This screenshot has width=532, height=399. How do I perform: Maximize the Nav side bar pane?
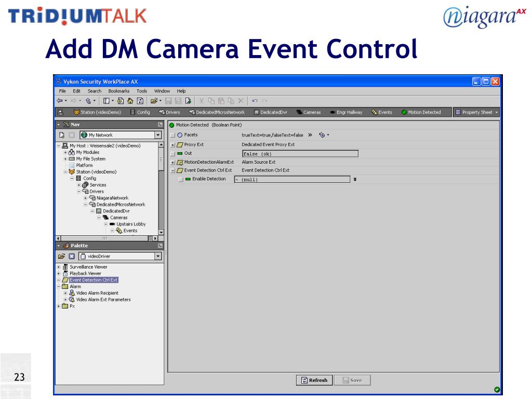click(x=160, y=125)
